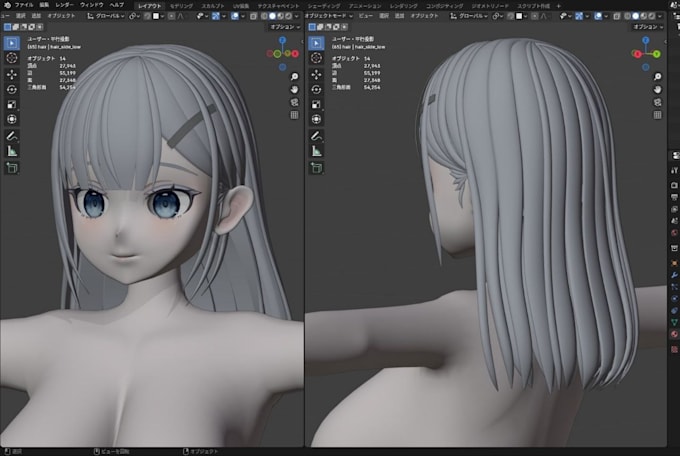Open the Tool properties tab

click(674, 170)
